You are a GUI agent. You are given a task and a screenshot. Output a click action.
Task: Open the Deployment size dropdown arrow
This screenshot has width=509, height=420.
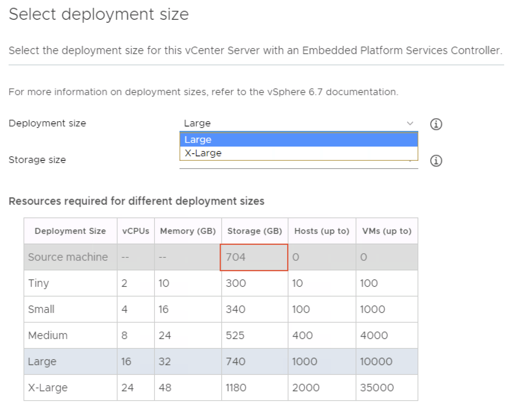pyautogui.click(x=410, y=123)
